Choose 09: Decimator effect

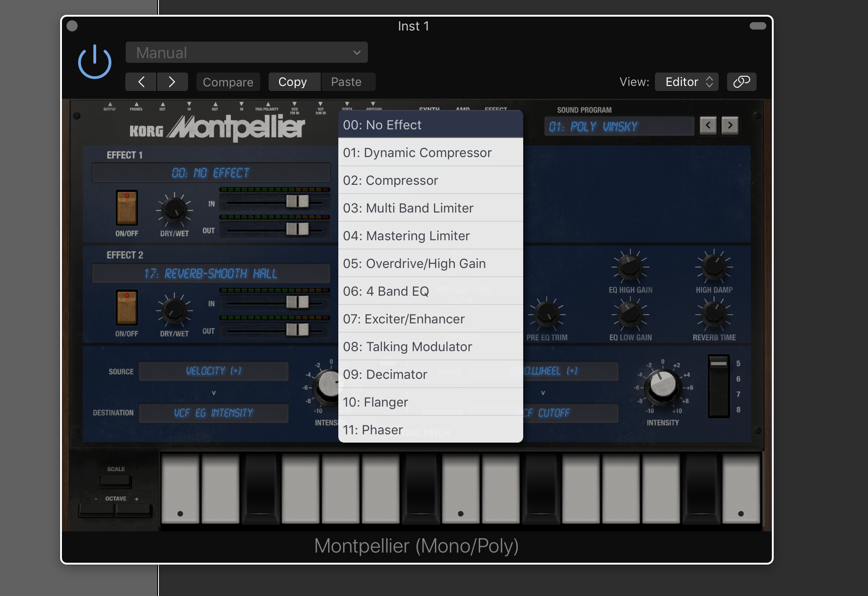431,374
